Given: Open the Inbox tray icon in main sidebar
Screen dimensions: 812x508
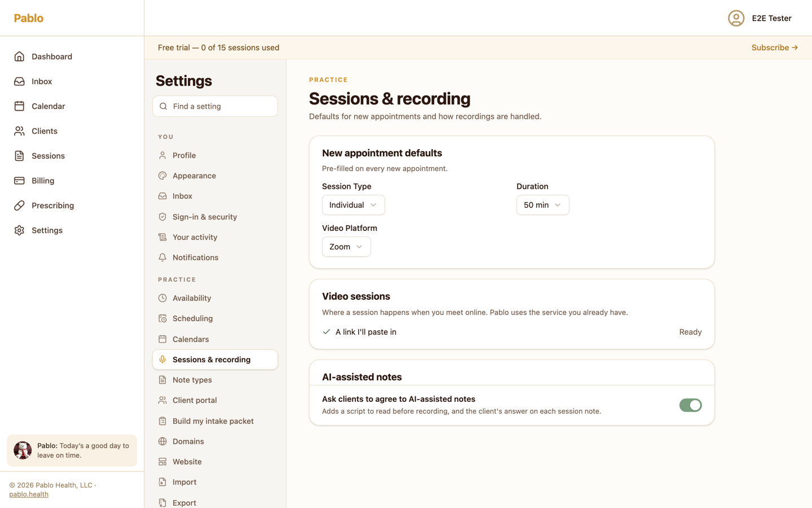Looking at the screenshot, I should point(19,81).
